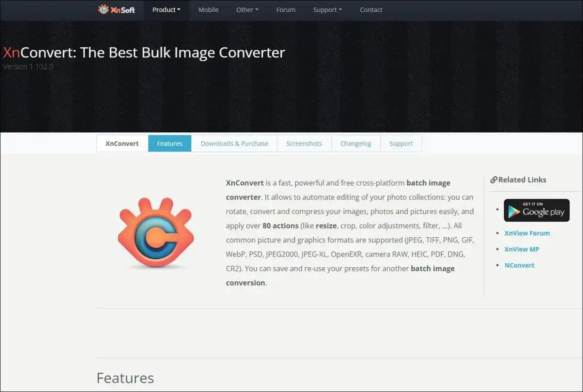Click the Version 1.102.0 text
Screen dimensions: 583x392
click(28, 67)
